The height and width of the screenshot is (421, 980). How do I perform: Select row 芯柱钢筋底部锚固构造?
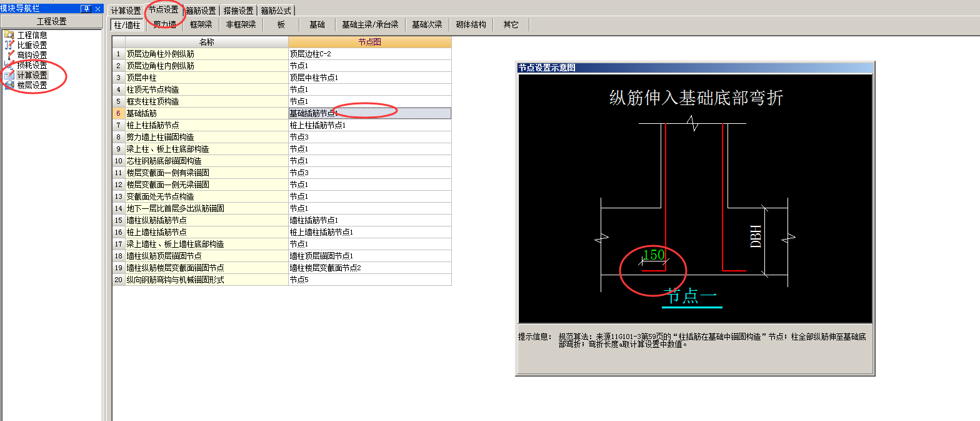pos(207,161)
